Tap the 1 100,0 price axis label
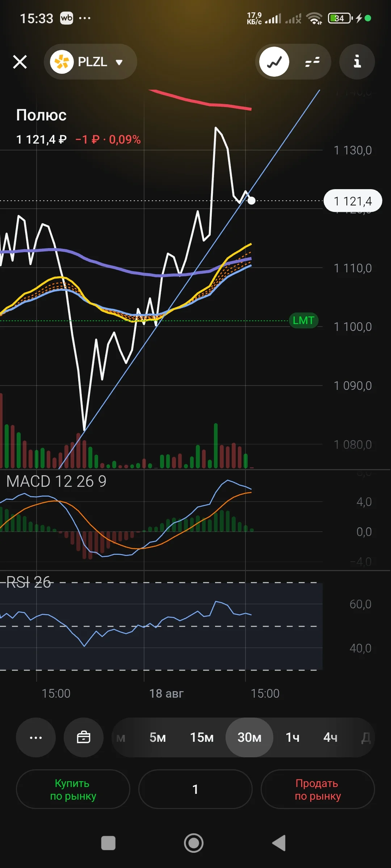391x868 pixels. (x=353, y=327)
